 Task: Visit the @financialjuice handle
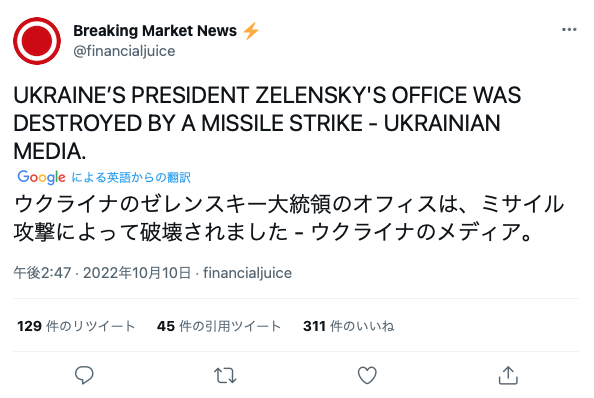[x=124, y=51]
